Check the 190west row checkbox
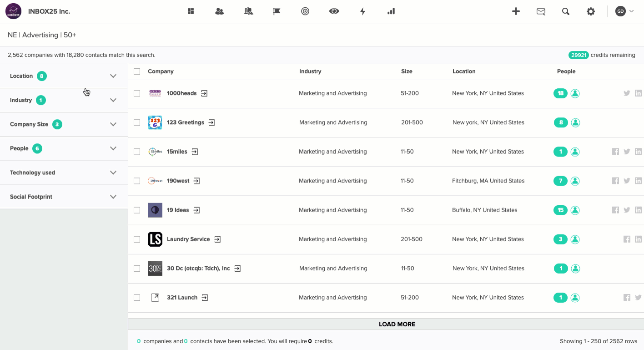This screenshot has width=644, height=350. tap(137, 181)
